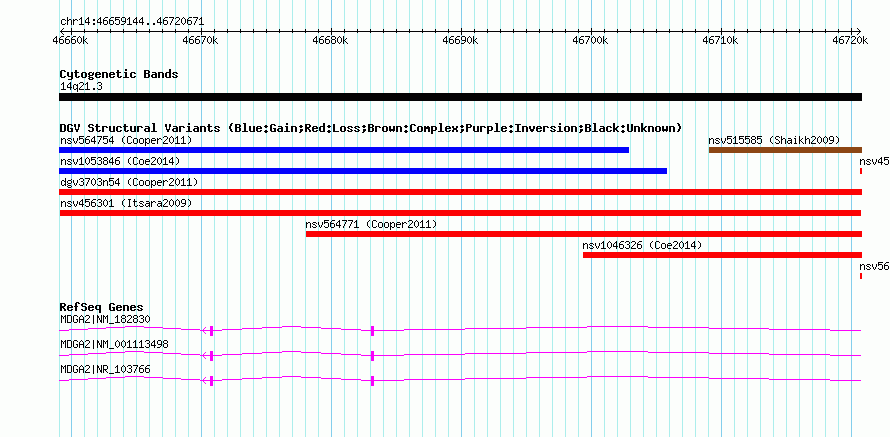Click the 46720k ruler tick label
The image size is (890, 437).
pyautogui.click(x=851, y=40)
